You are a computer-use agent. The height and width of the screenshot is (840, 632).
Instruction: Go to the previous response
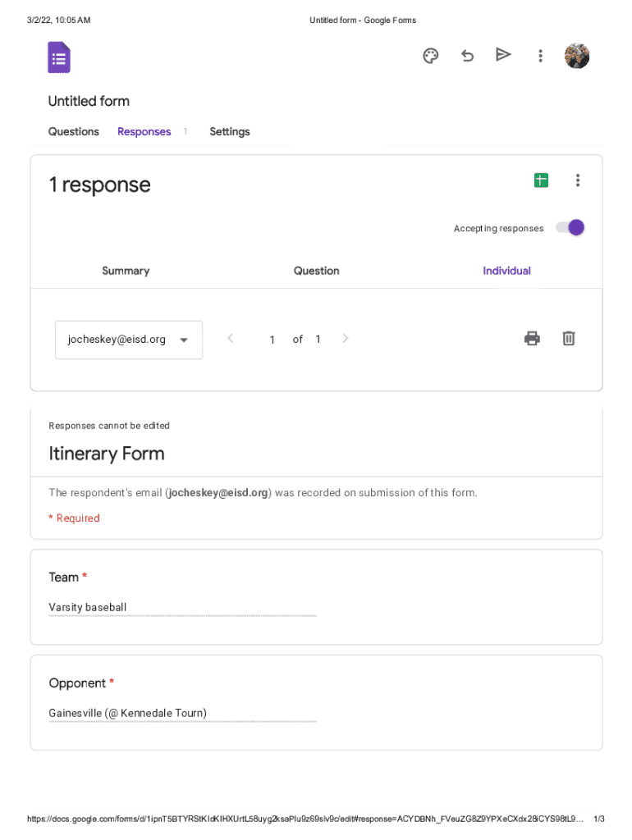click(231, 338)
